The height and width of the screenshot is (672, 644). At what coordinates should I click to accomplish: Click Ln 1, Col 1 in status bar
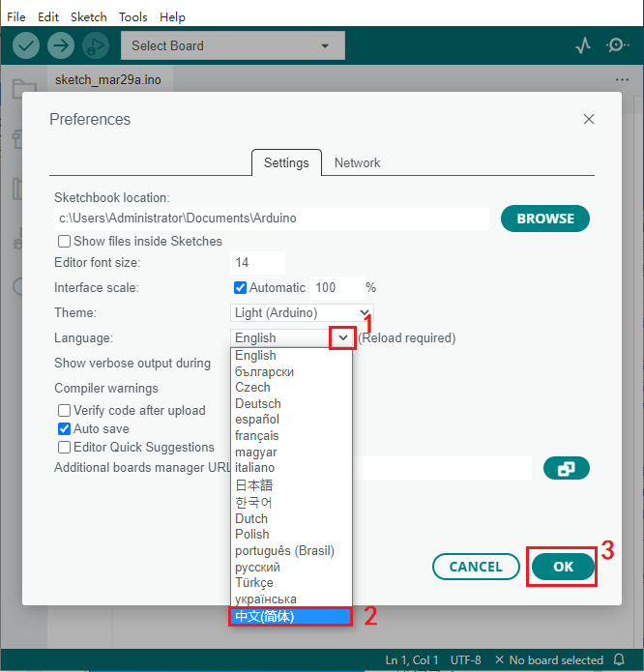[x=412, y=660]
